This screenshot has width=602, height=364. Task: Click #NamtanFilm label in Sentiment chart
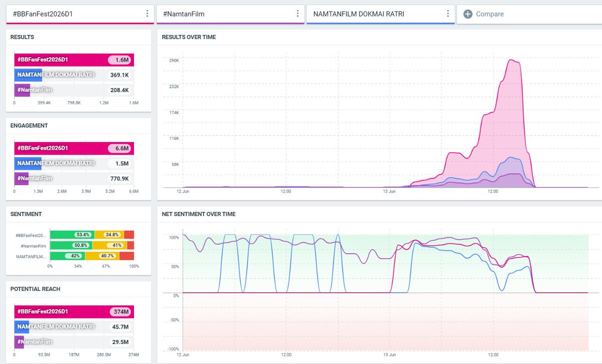tap(33, 246)
